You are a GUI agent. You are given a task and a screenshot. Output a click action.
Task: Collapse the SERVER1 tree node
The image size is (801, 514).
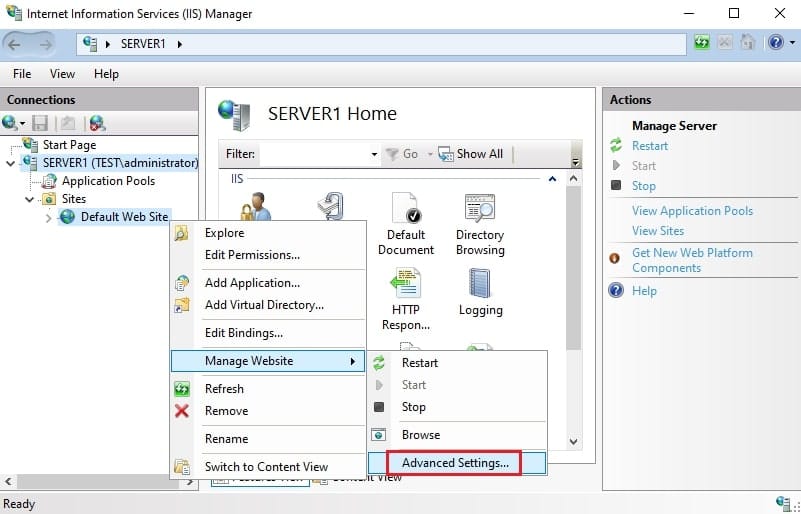coord(10,163)
